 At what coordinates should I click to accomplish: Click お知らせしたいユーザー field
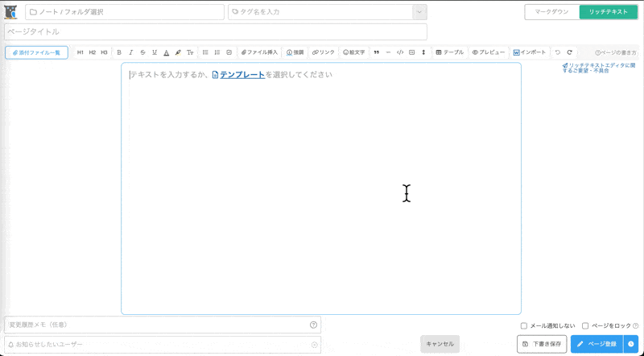(x=163, y=345)
